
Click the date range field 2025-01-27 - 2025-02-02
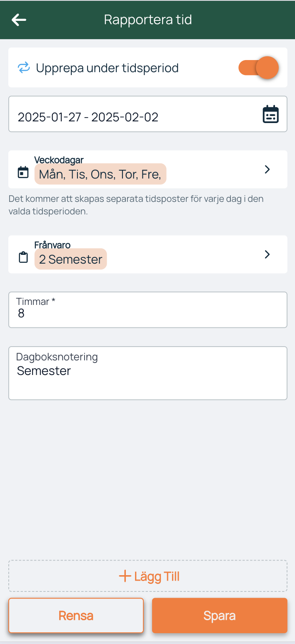125,117
